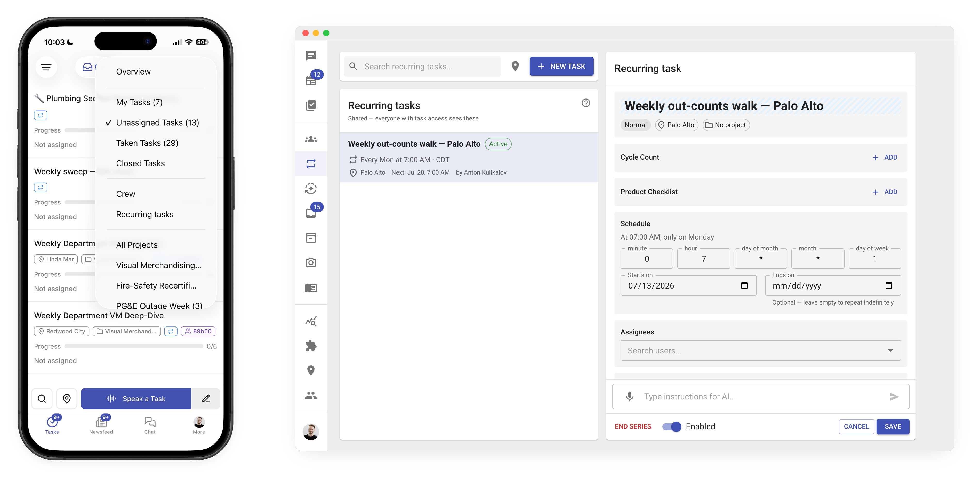Open the chat messages sidebar icon
Screen dimensions: 980x477
tap(311, 55)
